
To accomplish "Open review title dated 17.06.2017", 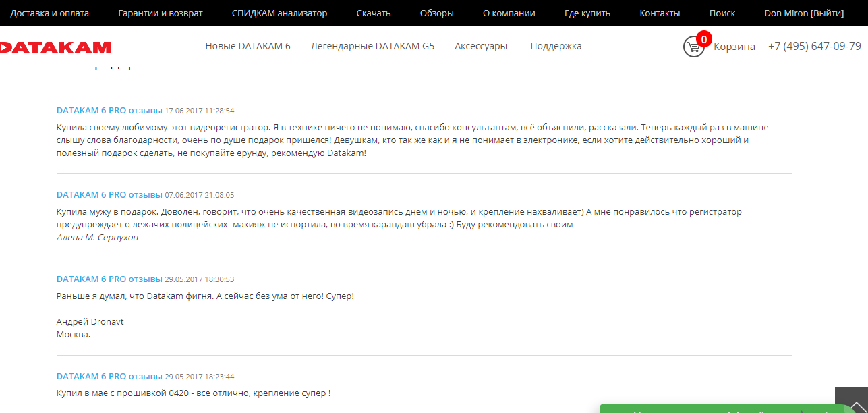I will tap(109, 110).
